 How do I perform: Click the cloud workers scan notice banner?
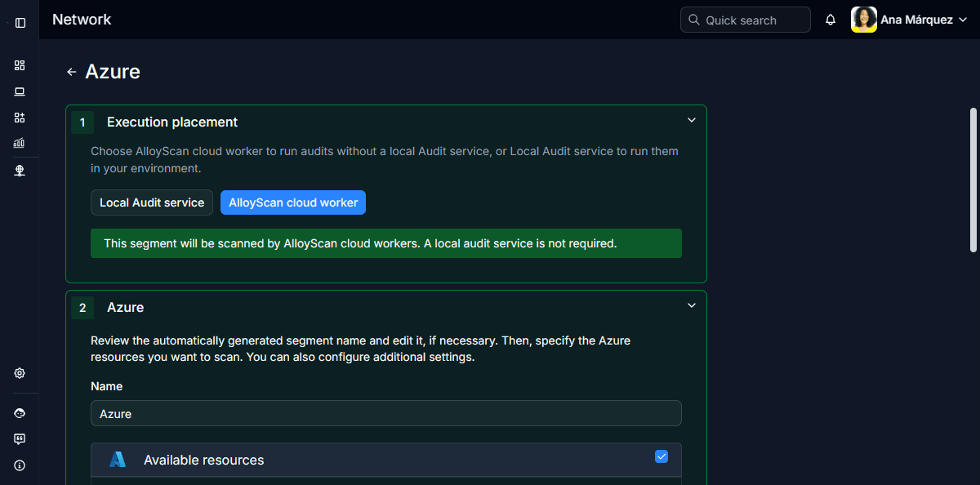386,243
